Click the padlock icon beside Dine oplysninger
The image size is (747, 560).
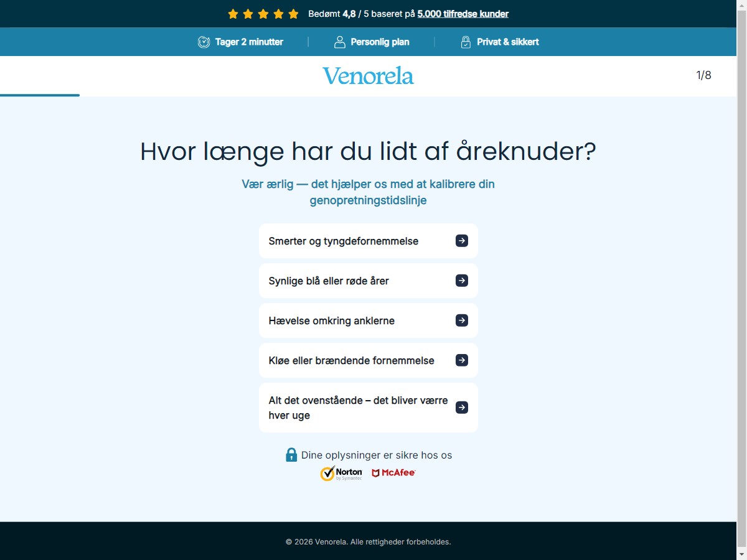click(x=291, y=455)
